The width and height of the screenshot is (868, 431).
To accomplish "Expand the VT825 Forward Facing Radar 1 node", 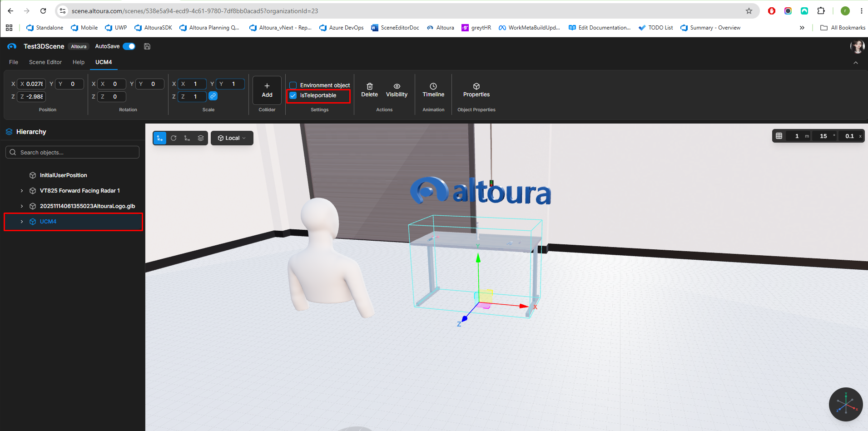I will 22,191.
